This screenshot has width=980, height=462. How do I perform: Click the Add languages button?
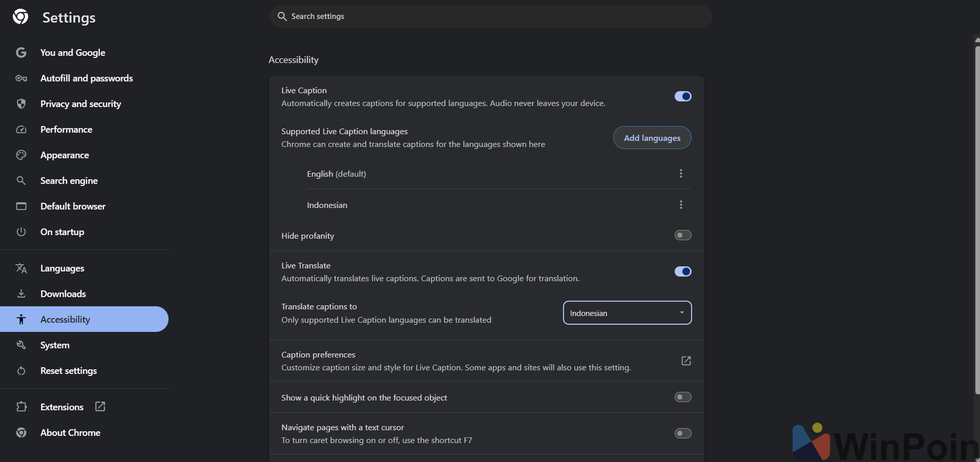(652, 138)
